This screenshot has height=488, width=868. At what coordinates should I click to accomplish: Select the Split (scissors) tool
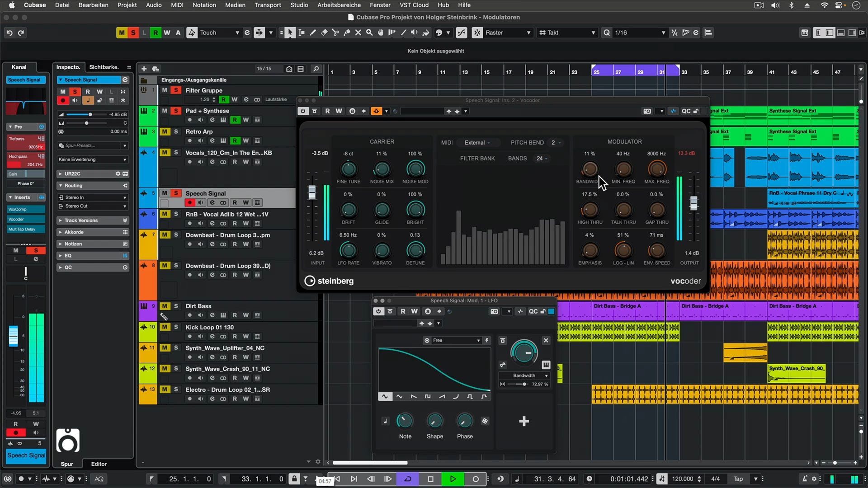tap(335, 32)
